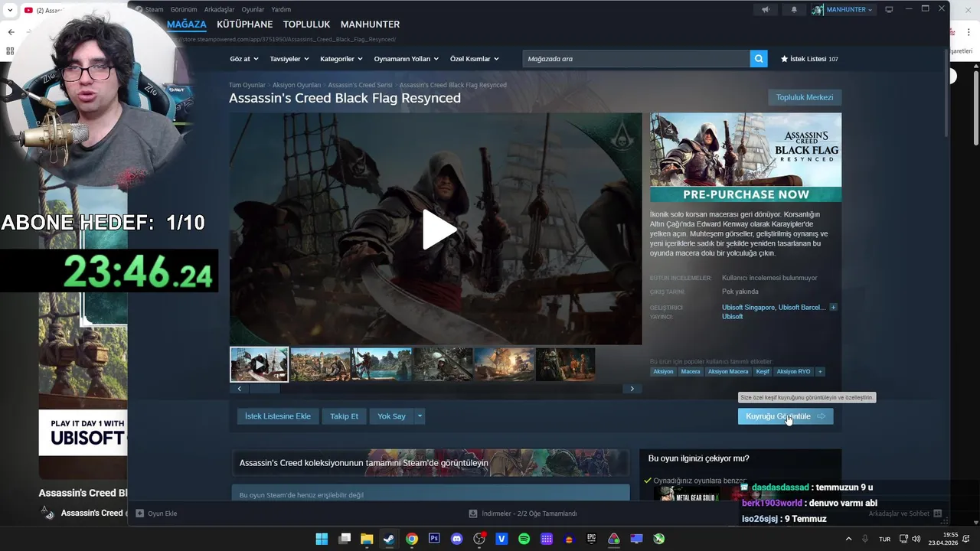Switch to MAĞAZA tab
The image size is (980, 551).
click(x=187, y=24)
